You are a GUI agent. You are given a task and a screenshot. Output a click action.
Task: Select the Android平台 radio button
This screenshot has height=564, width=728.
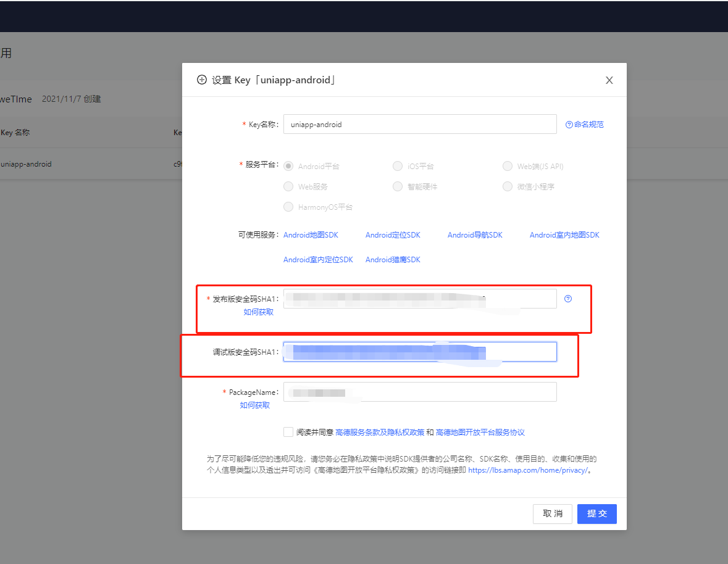tap(288, 166)
